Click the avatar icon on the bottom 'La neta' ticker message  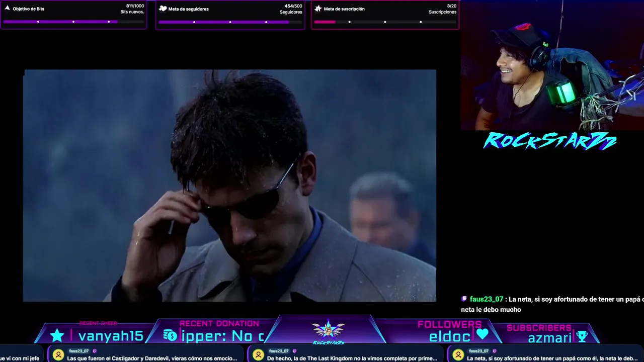pos(458,355)
